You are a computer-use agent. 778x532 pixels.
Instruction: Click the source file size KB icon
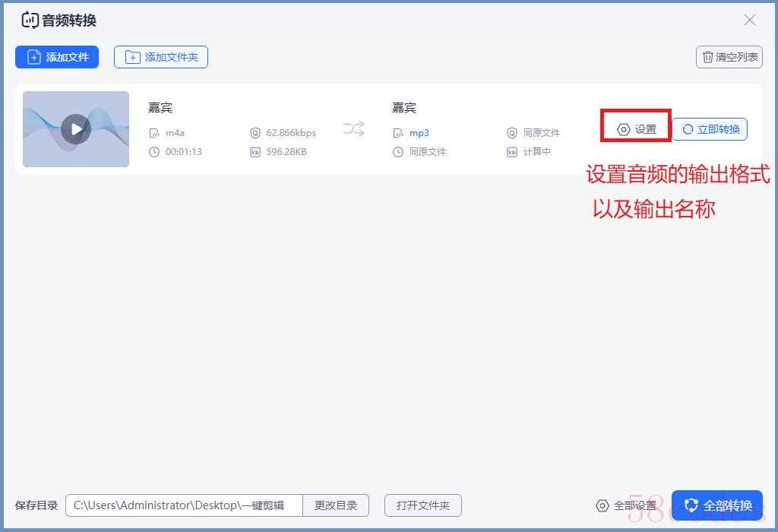tap(255, 152)
